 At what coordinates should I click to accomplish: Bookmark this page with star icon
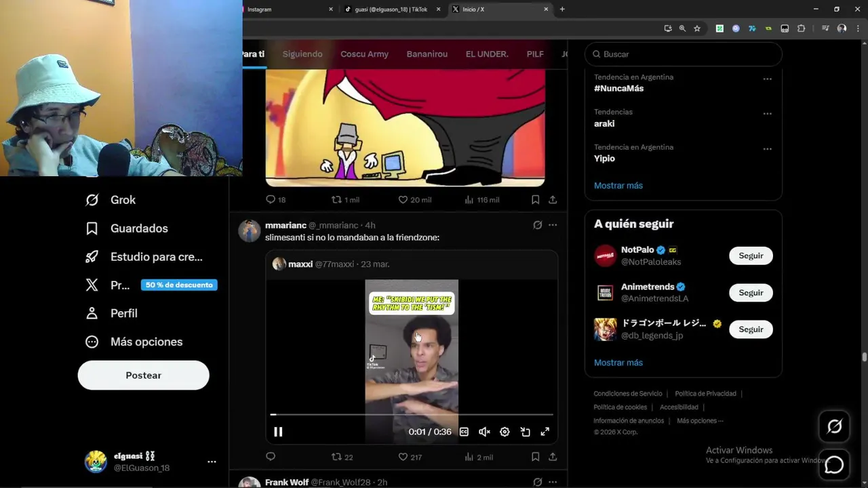point(697,28)
